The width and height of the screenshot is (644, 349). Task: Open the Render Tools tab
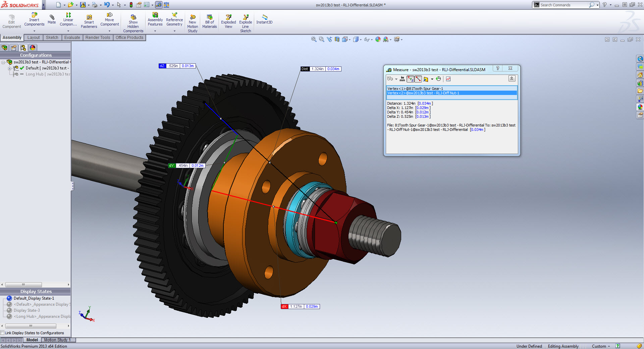[98, 38]
